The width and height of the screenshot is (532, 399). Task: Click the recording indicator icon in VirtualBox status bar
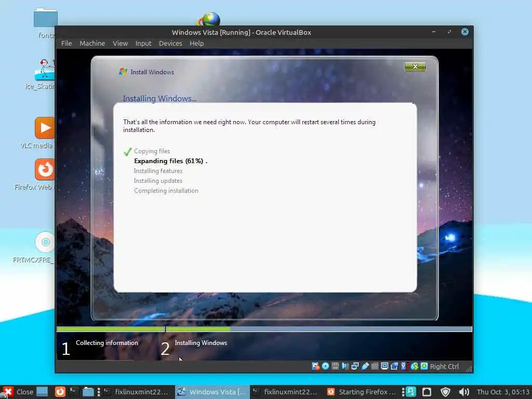coord(394,366)
